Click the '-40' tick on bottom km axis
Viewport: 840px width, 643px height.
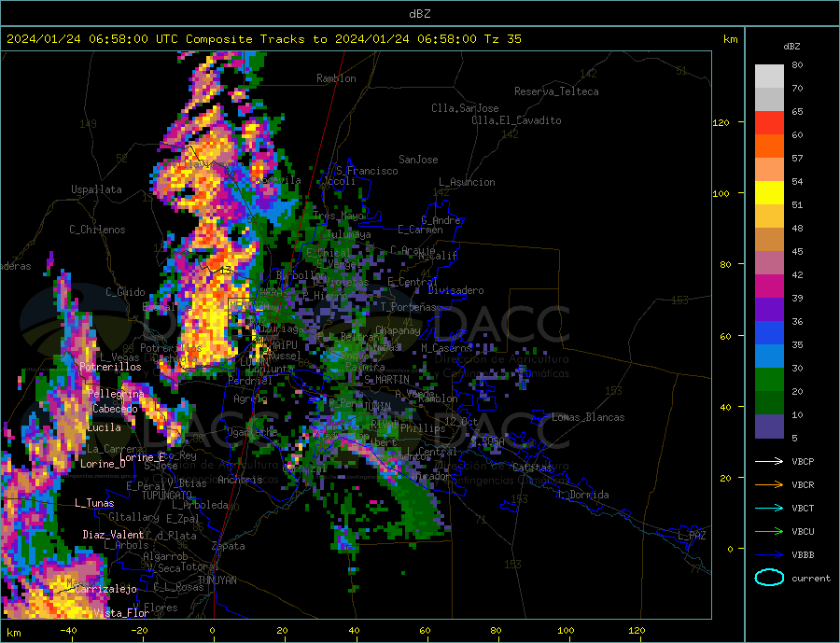68,631
